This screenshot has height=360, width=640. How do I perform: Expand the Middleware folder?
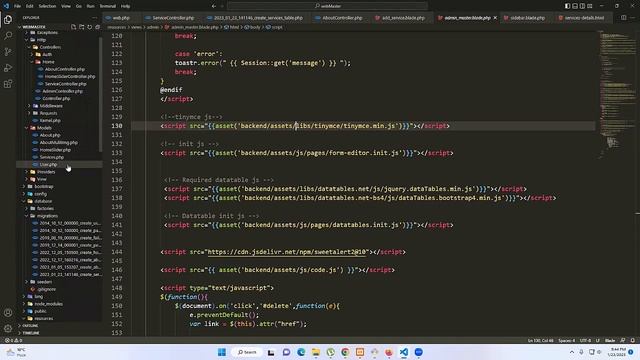click(51, 106)
